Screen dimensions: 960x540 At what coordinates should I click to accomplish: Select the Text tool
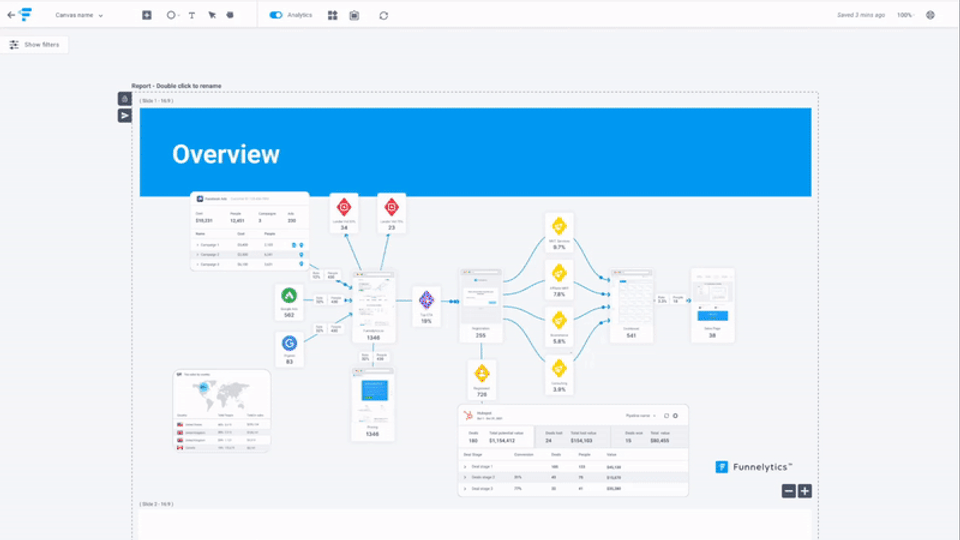click(192, 15)
